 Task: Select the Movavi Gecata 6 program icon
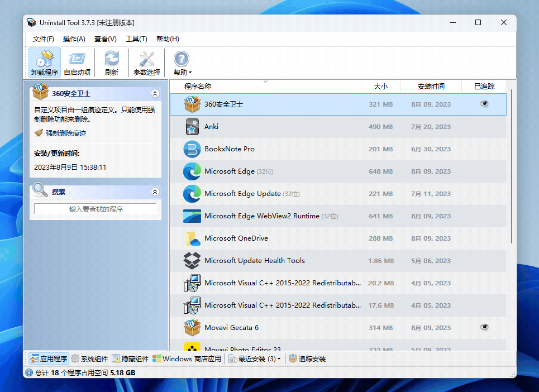pyautogui.click(x=192, y=328)
